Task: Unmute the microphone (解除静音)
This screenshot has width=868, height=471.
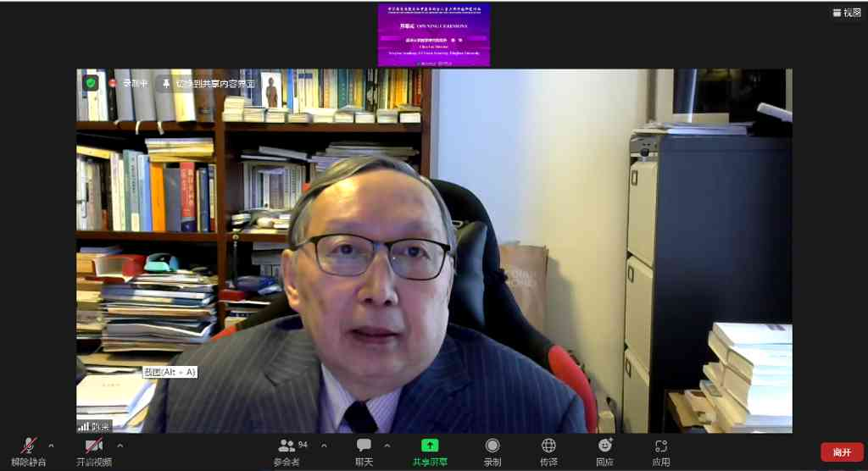Action: [29, 446]
